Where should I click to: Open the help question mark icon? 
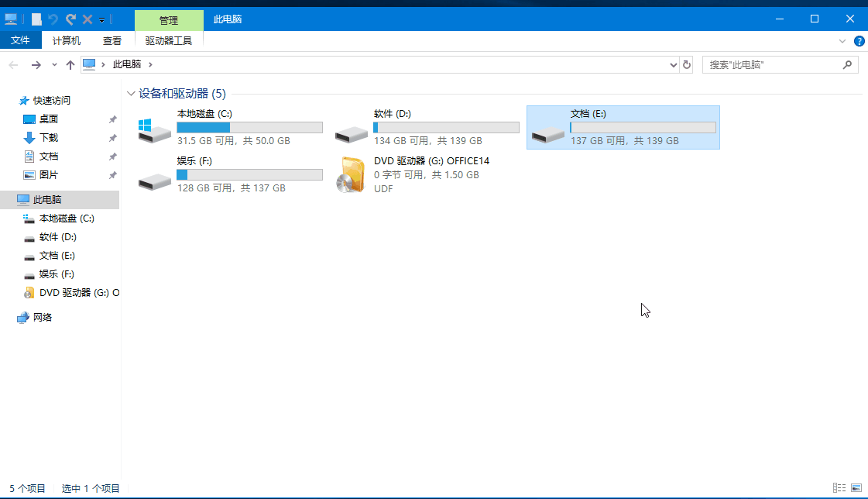coord(859,41)
